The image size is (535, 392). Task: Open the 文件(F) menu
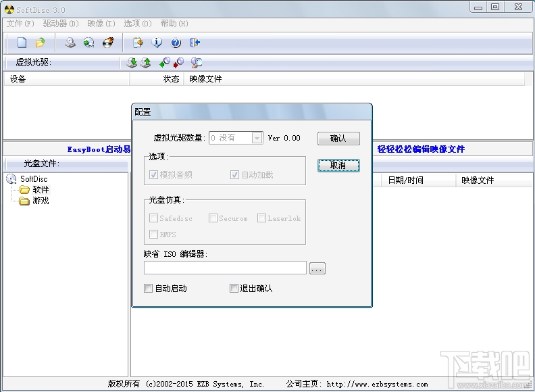(x=20, y=24)
